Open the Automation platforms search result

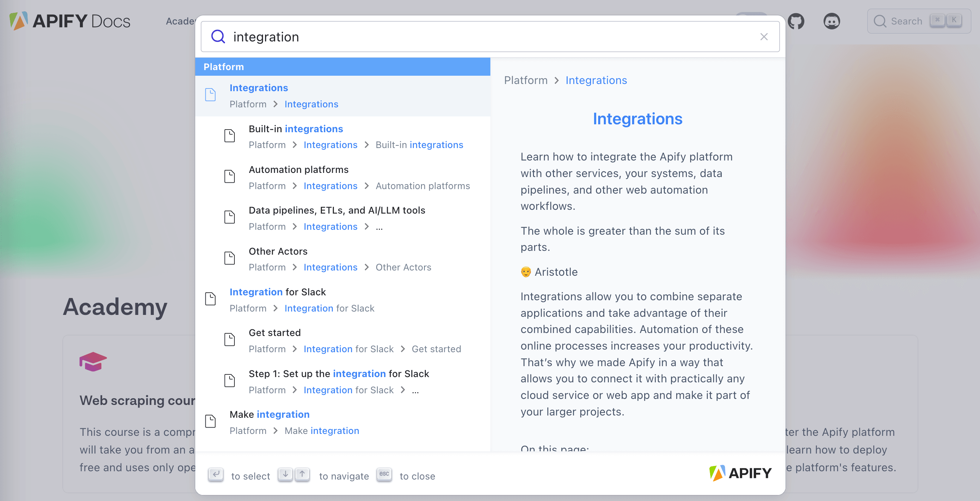(x=298, y=170)
